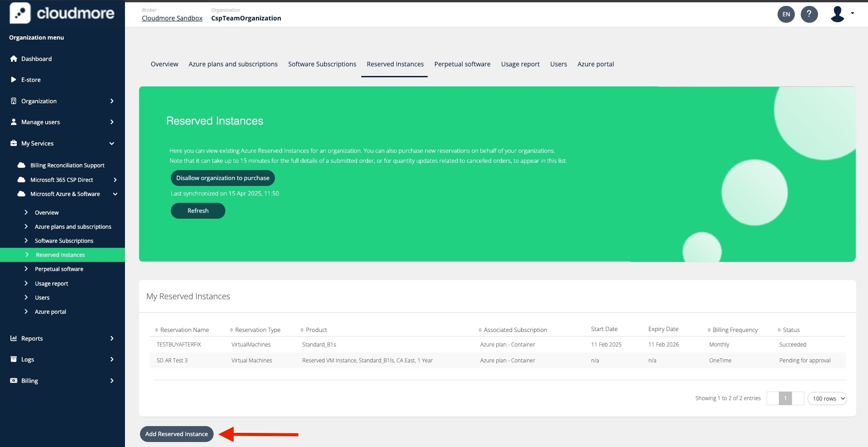
Task: Open the Software Subscriptions tab
Action: [x=322, y=64]
